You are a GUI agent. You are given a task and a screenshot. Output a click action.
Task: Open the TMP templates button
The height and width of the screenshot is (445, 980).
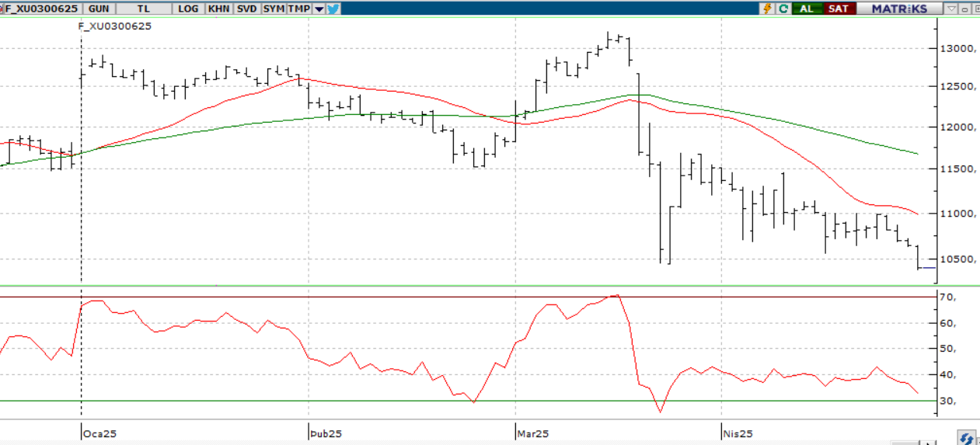[298, 9]
